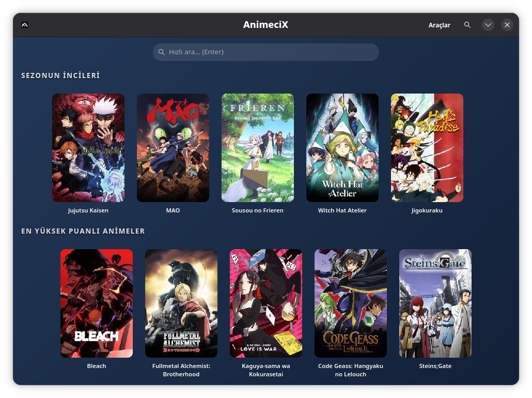The height and width of the screenshot is (398, 532).
Task: Click the title text 'Steins;Gate'
Action: point(435,366)
